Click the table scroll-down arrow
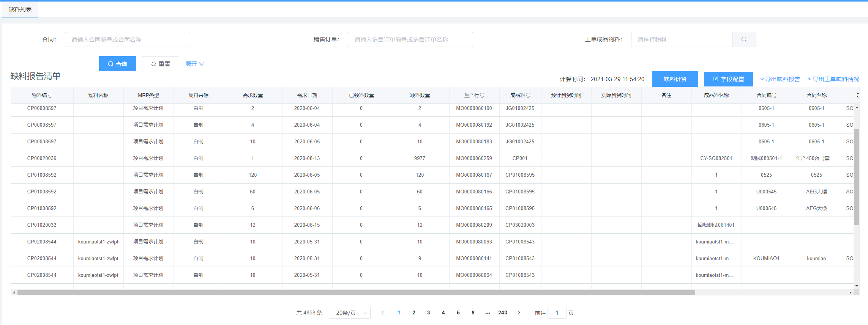Screen dimensions: 868x325 857,286
